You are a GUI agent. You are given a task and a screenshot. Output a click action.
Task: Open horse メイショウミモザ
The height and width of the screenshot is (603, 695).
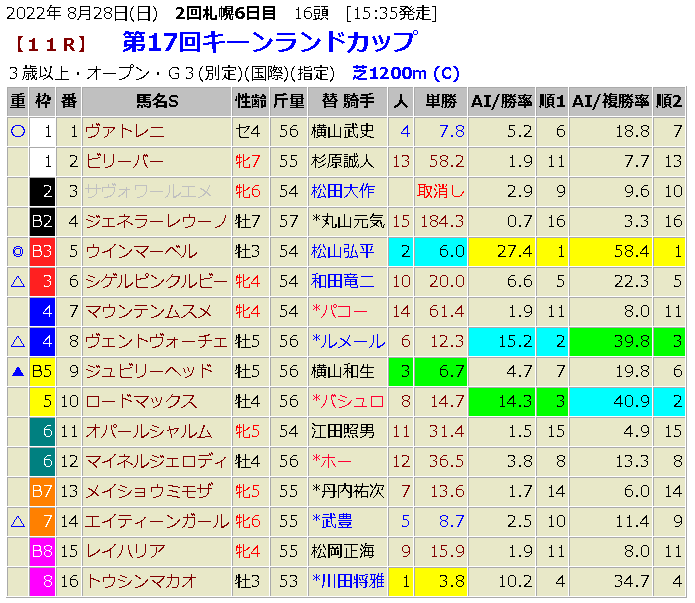coord(148,491)
